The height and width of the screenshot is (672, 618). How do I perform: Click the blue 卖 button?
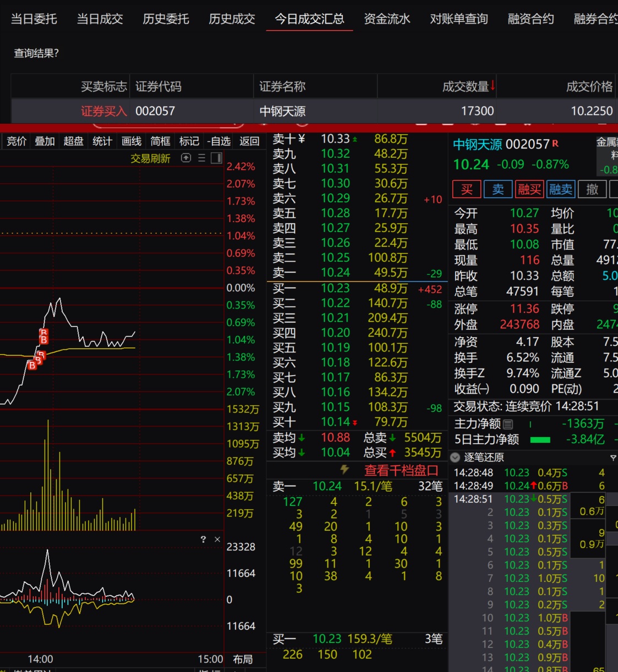[x=498, y=189]
